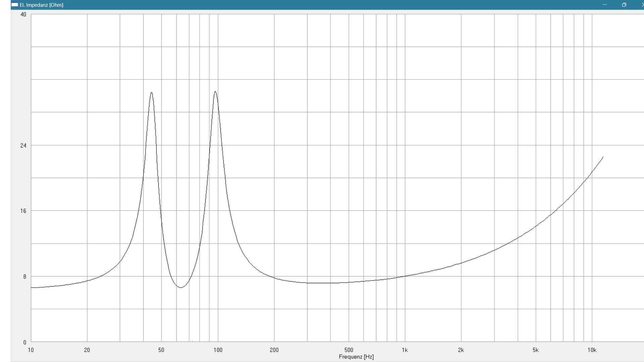Screen dimensions: 644x362
Task: Click the '40' impedance axis value
Action: coord(23,14)
